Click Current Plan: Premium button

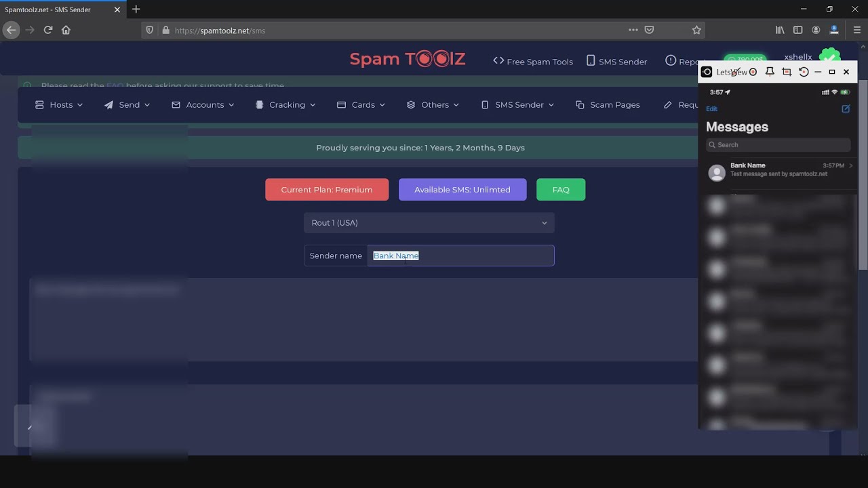327,190
